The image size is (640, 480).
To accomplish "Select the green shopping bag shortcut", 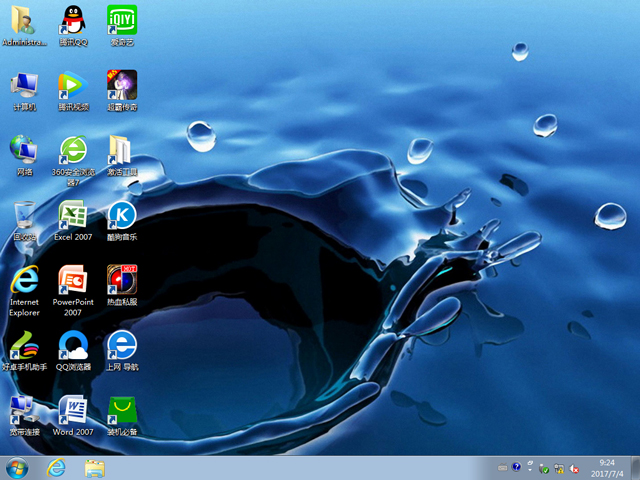I will click(x=121, y=410).
